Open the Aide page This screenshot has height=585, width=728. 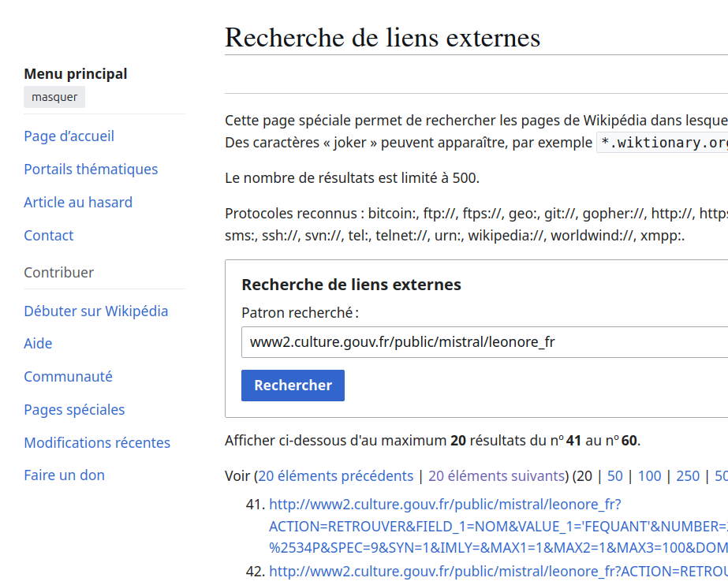pos(38,343)
